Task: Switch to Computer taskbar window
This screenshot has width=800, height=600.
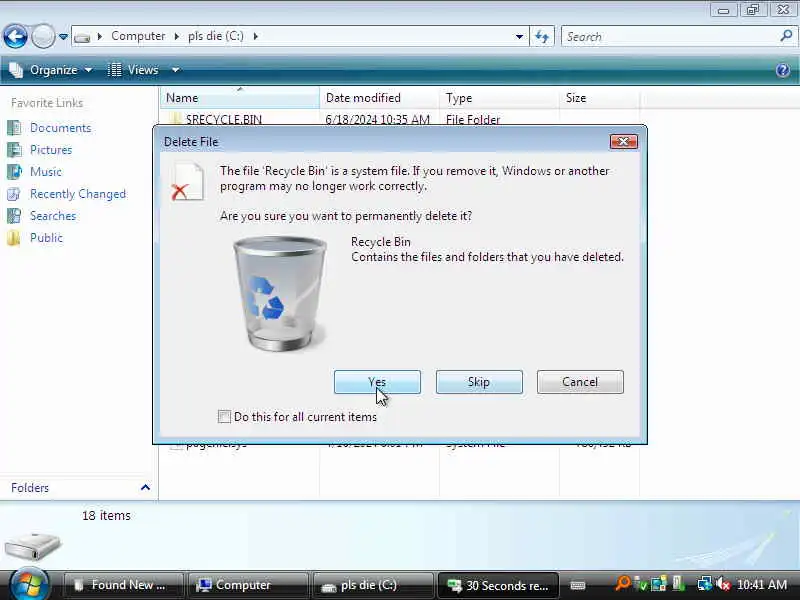Action: pyautogui.click(x=248, y=585)
